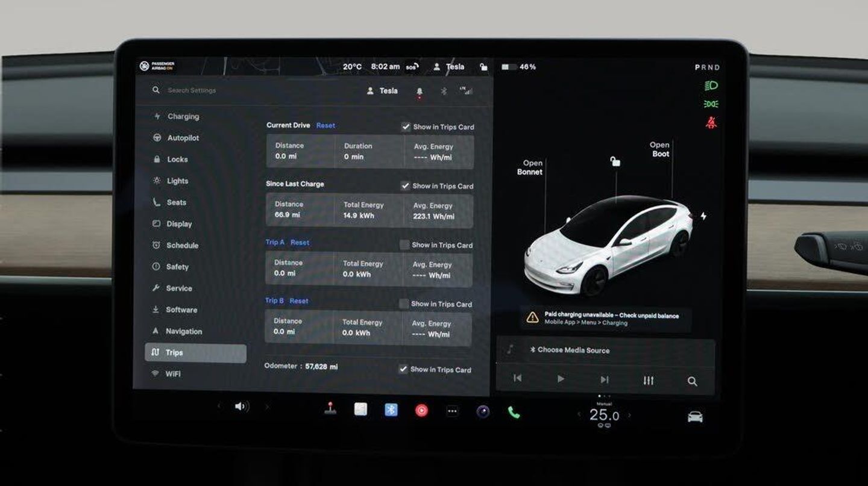The height and width of the screenshot is (486, 868).
Task: Tap lock icon in top status bar
Action: click(483, 67)
